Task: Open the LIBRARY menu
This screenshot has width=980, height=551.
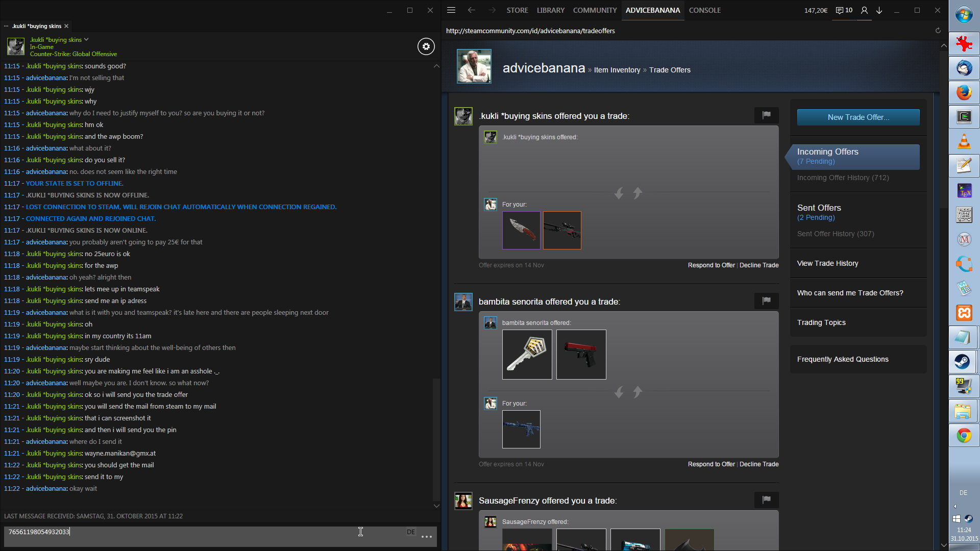Action: tap(550, 10)
